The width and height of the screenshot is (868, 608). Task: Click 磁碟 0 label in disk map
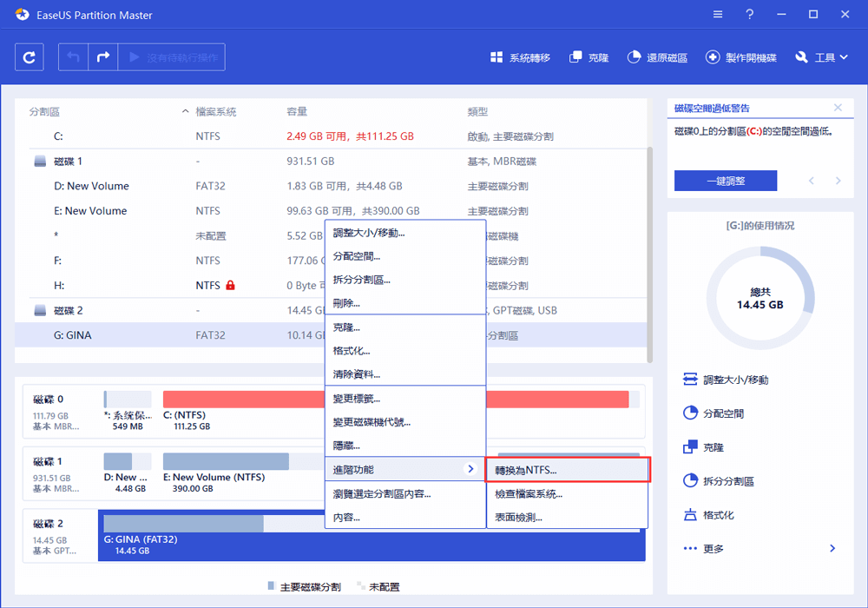[48, 400]
